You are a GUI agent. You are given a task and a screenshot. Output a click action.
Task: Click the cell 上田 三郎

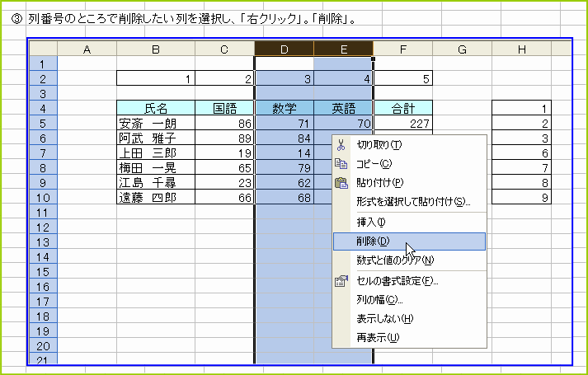(x=156, y=152)
